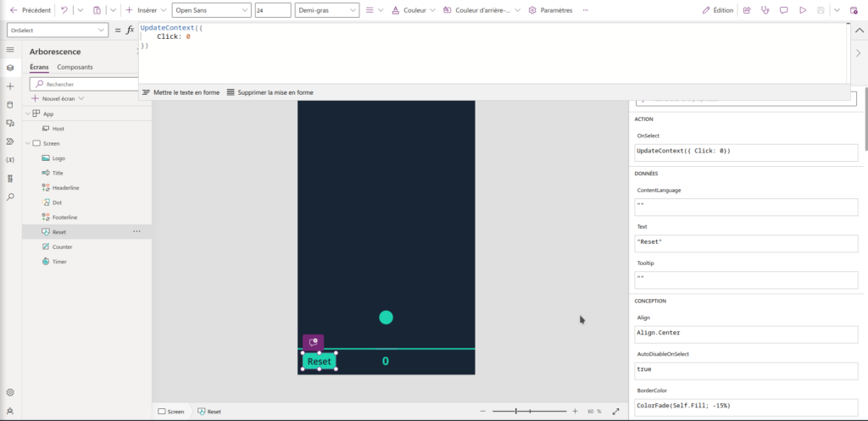
Task: Open the comments icon in toolbar
Action: pos(784,10)
